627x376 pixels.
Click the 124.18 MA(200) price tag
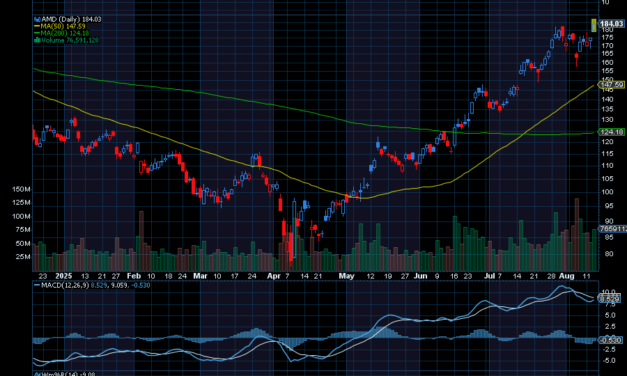pyautogui.click(x=611, y=132)
